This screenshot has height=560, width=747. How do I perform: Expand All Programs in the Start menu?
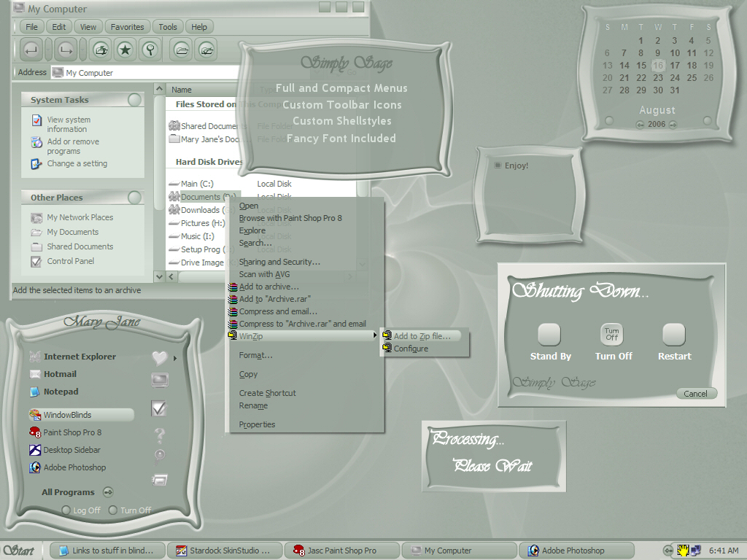[x=108, y=492]
